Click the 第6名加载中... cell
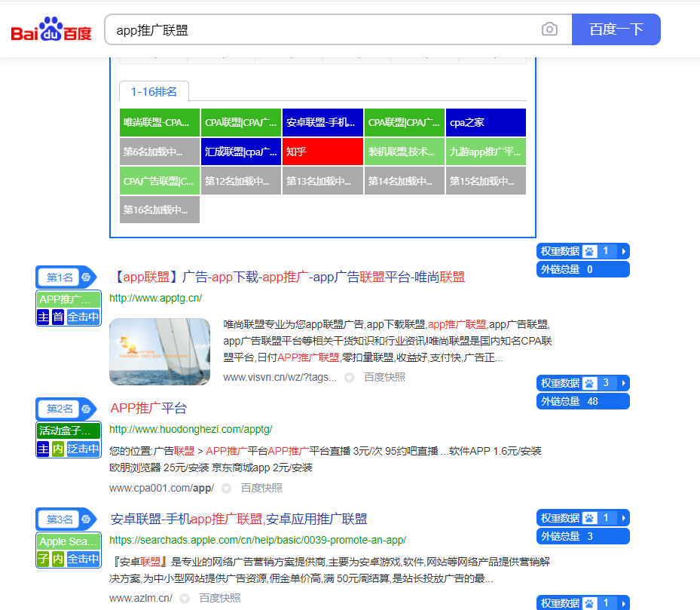Image resolution: width=700 pixels, height=610 pixels. coord(160,152)
